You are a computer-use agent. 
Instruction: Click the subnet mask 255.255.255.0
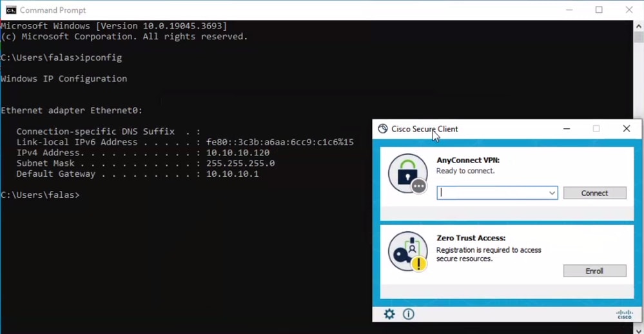point(240,163)
